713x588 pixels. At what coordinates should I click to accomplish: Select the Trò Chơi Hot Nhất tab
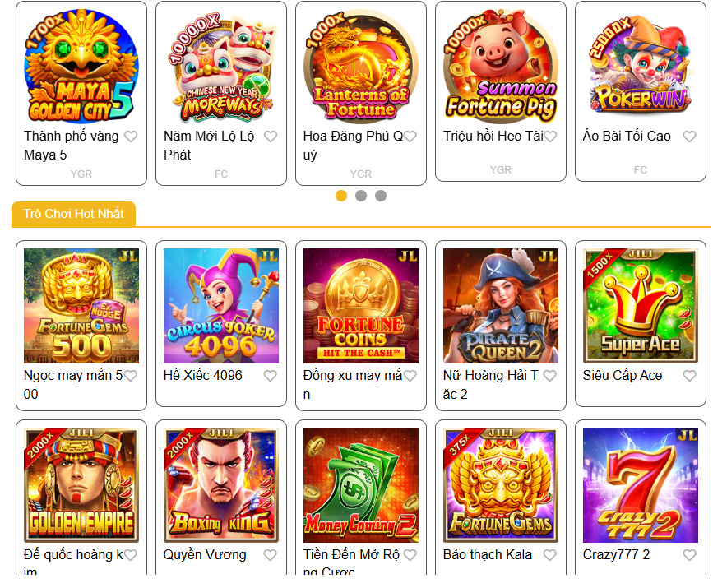pyautogui.click(x=74, y=214)
